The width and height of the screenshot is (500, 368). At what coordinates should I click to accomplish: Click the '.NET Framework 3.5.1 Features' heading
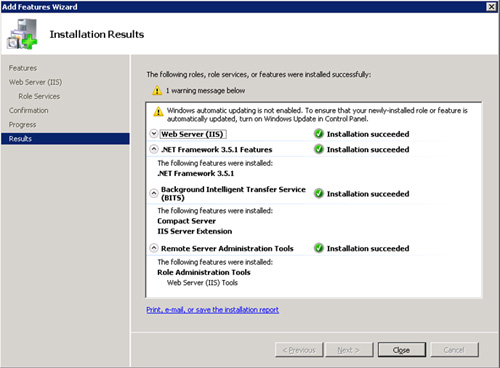coord(217,150)
